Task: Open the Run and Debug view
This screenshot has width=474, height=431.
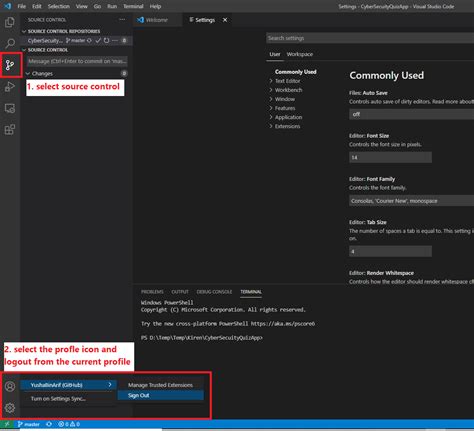Action: pyautogui.click(x=10, y=87)
